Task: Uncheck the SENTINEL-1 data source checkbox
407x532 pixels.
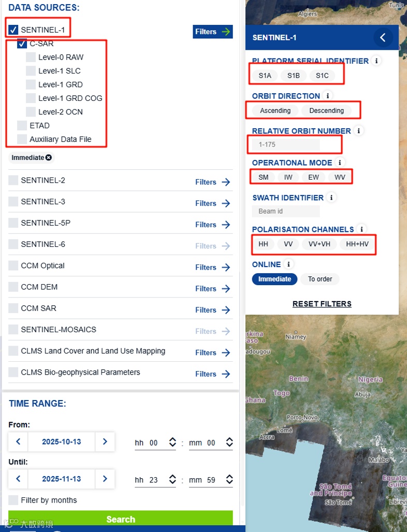Action: coord(13,30)
